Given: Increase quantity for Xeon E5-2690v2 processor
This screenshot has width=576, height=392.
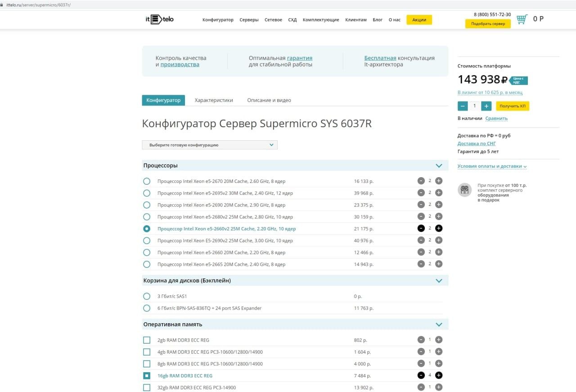Looking at the screenshot, I should coord(439,240).
